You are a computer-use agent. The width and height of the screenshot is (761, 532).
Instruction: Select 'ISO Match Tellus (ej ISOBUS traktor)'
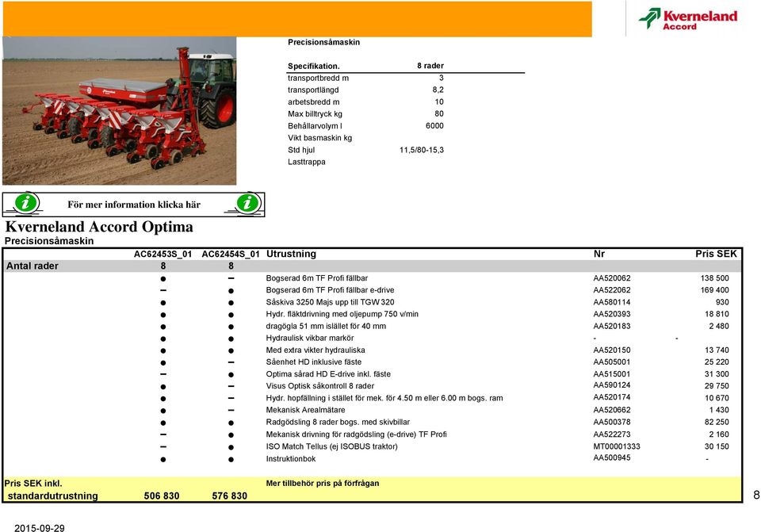click(331, 446)
